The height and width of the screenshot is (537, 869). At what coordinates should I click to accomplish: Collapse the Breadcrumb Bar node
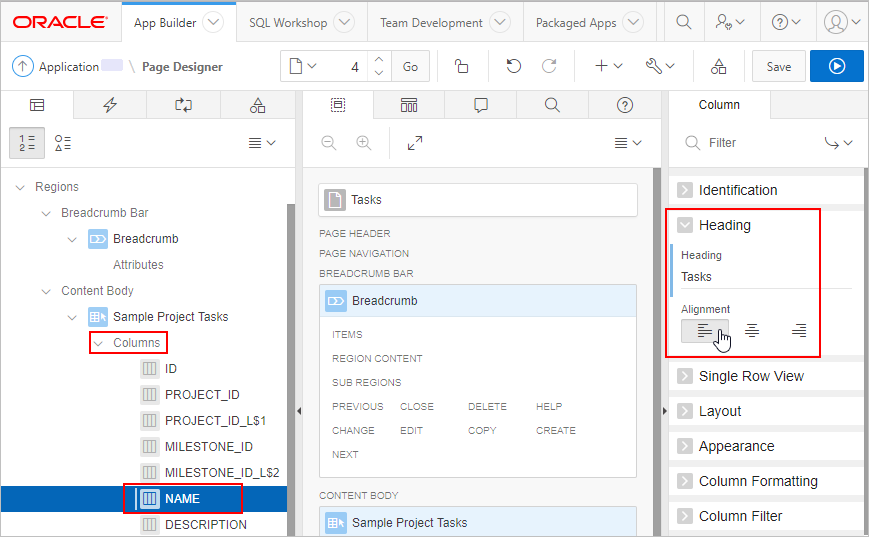[x=47, y=213]
